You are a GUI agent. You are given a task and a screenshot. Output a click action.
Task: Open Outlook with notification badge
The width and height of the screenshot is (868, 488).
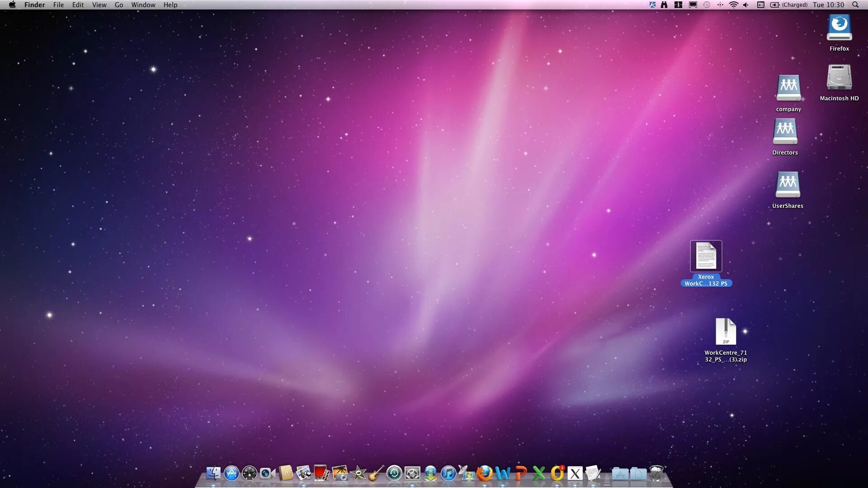coord(557,473)
